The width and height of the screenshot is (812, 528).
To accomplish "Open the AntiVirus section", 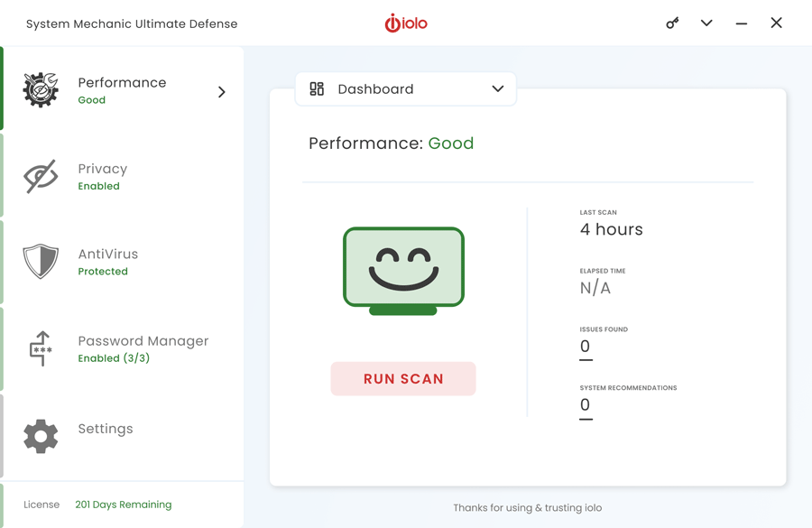I will (122, 262).
